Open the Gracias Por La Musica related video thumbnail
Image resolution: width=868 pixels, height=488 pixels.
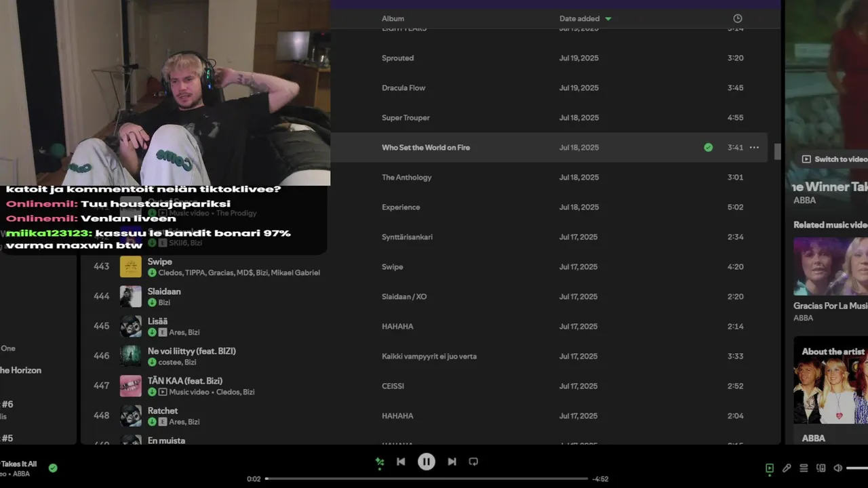[831, 266]
